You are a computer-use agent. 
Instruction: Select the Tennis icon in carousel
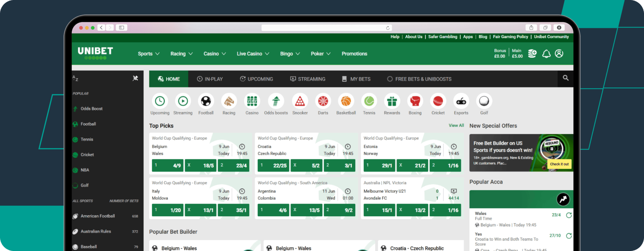point(369,101)
